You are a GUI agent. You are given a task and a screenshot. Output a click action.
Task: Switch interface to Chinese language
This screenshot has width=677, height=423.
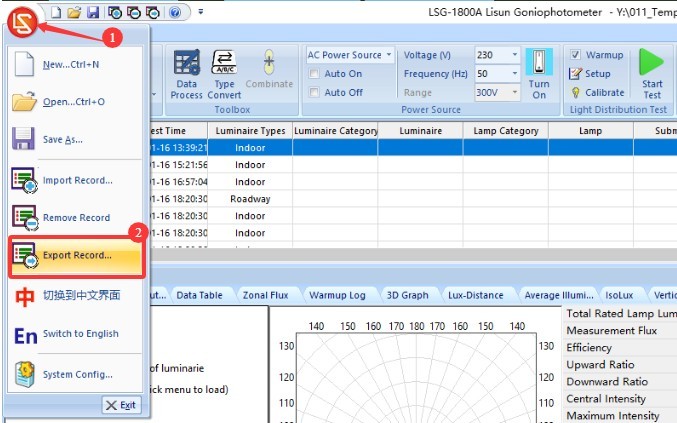click(75, 296)
